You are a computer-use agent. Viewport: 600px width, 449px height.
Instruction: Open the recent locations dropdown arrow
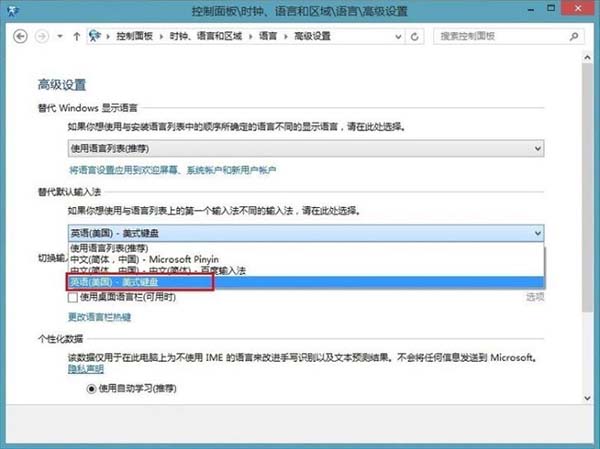60,36
